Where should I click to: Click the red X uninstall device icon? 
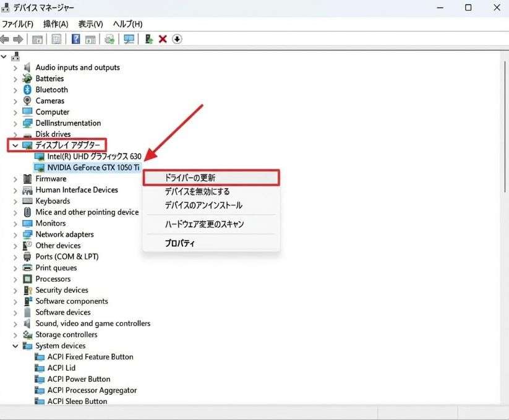tap(163, 39)
